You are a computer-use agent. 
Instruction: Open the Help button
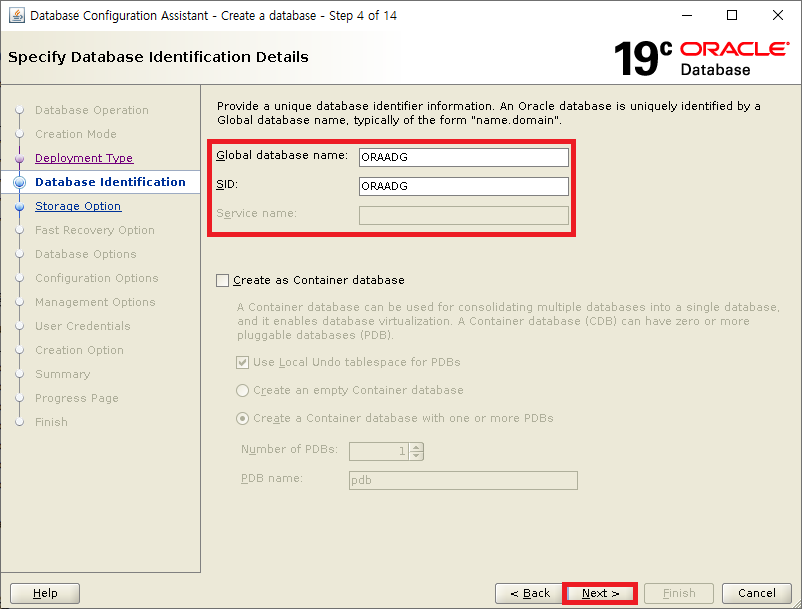click(x=45, y=593)
